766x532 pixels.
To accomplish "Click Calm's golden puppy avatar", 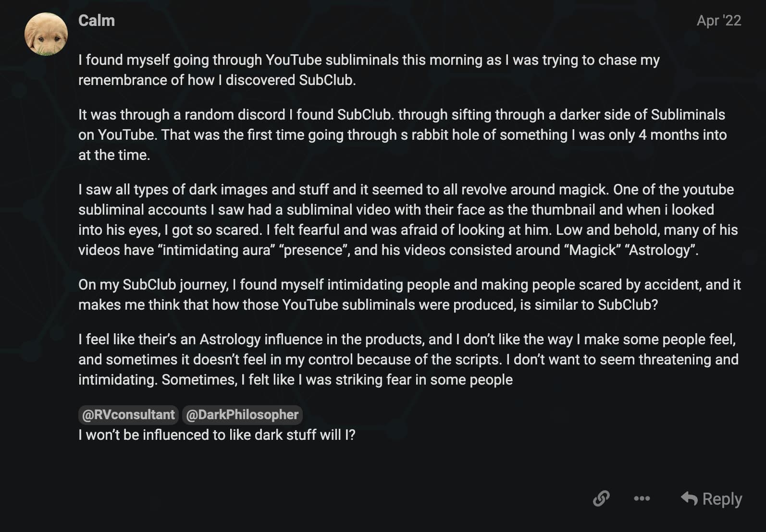I will click(x=46, y=34).
